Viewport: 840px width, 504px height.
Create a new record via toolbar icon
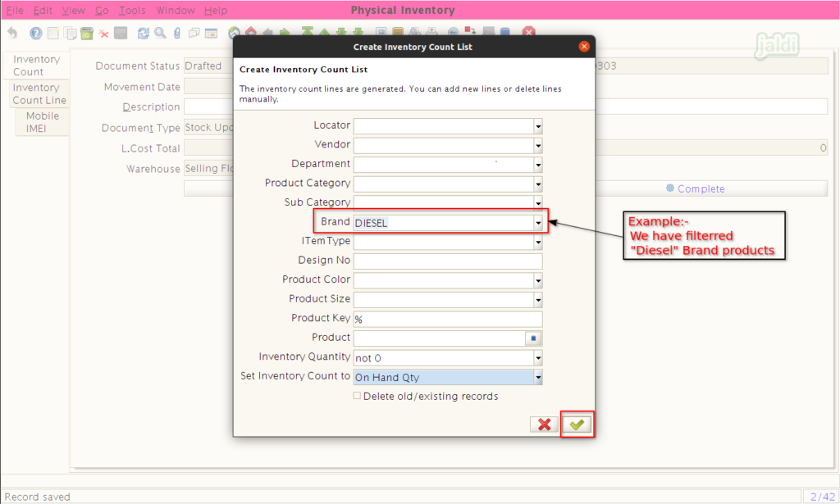pyautogui.click(x=53, y=33)
